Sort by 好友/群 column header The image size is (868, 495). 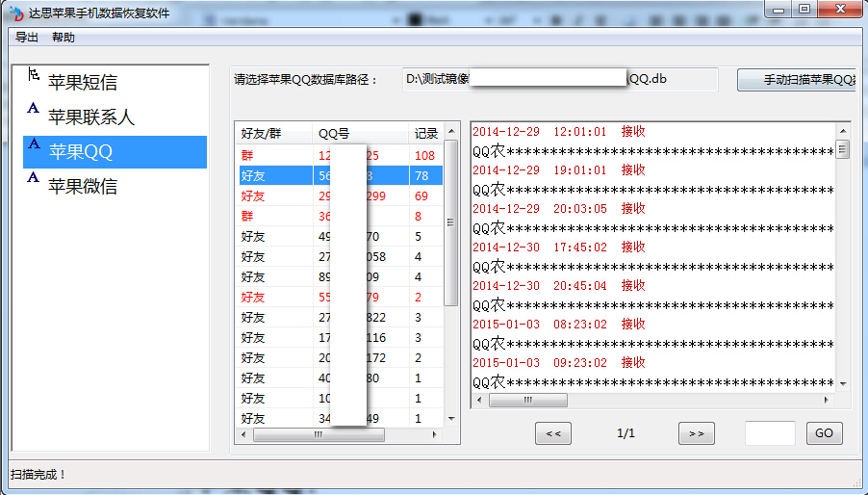click(x=273, y=134)
